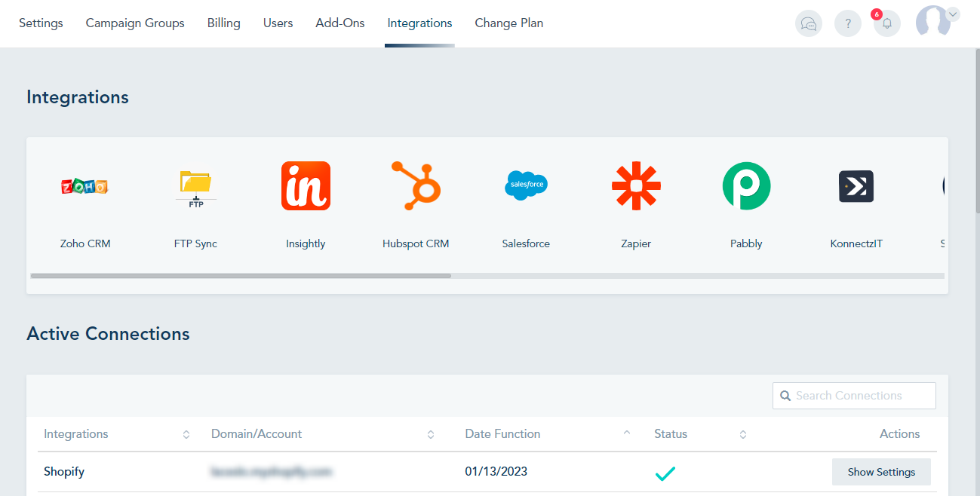Open the Zapier integration icon
Viewport: 980px width, 496px height.
(x=636, y=185)
